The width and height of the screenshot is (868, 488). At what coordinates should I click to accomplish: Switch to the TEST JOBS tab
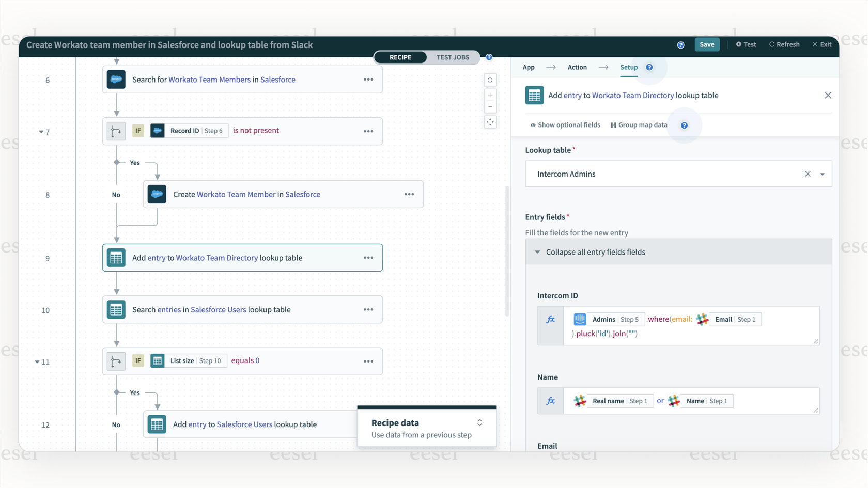(x=453, y=57)
